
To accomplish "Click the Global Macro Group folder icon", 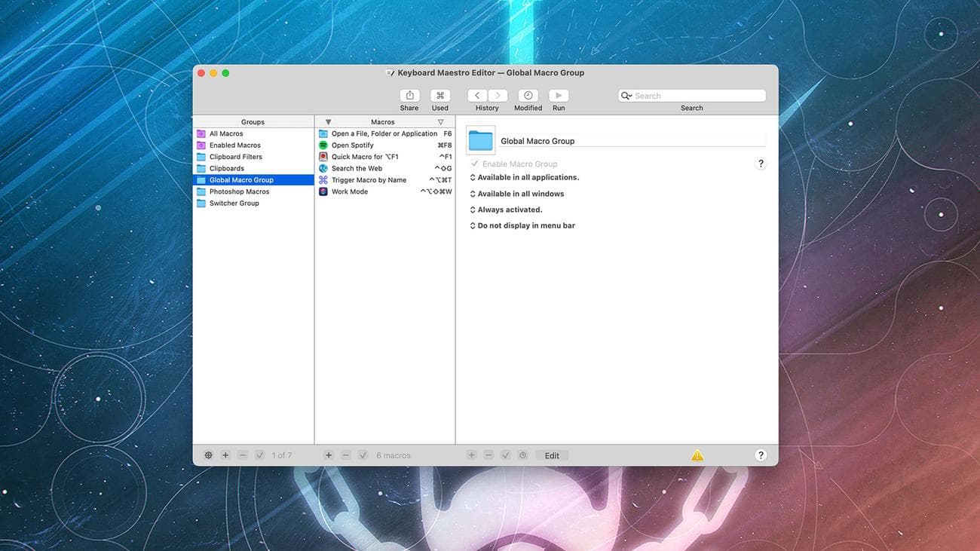I will [480, 140].
